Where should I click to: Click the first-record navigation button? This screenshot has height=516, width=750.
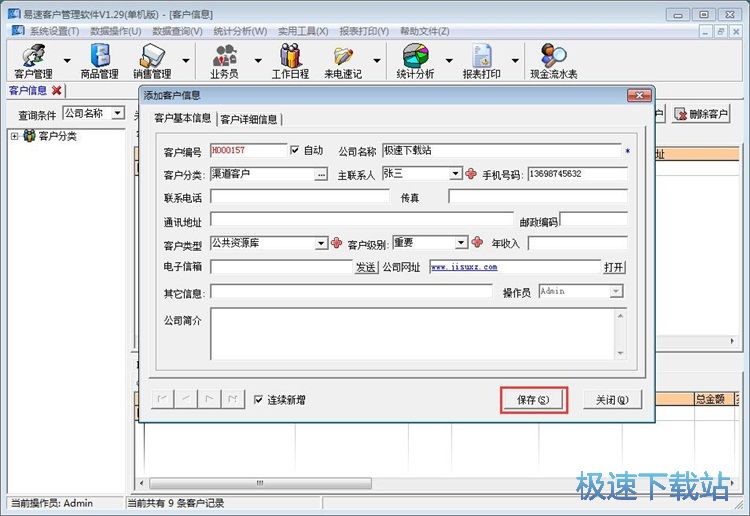[163, 399]
